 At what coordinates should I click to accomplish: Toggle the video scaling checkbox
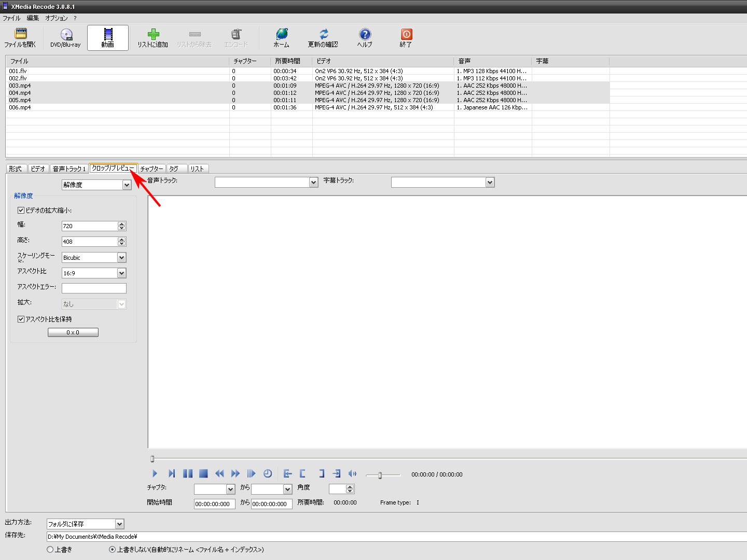click(21, 211)
